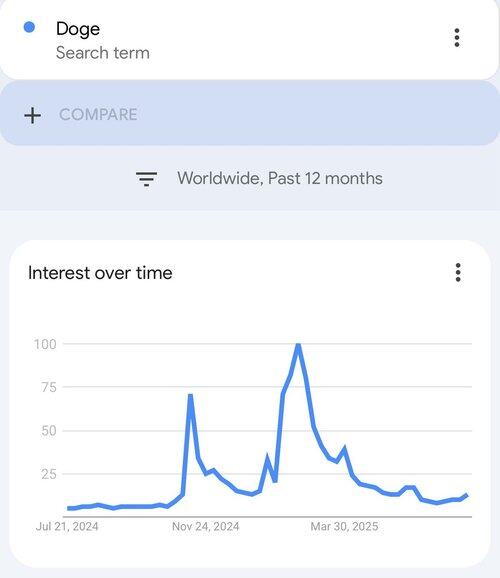Screen dimensions: 500x578
Task: Click the Interest over time heading
Action: [100, 273]
